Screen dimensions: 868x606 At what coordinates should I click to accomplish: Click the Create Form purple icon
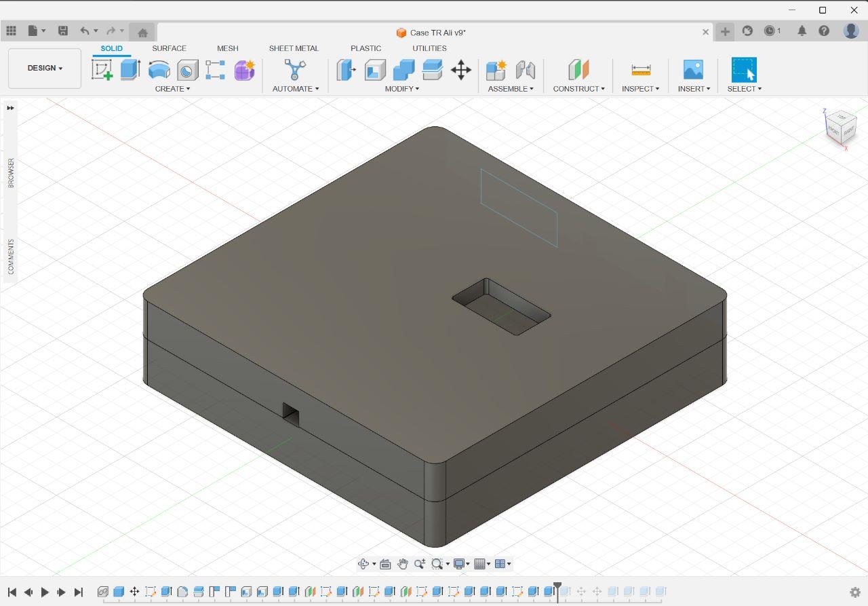pos(245,70)
